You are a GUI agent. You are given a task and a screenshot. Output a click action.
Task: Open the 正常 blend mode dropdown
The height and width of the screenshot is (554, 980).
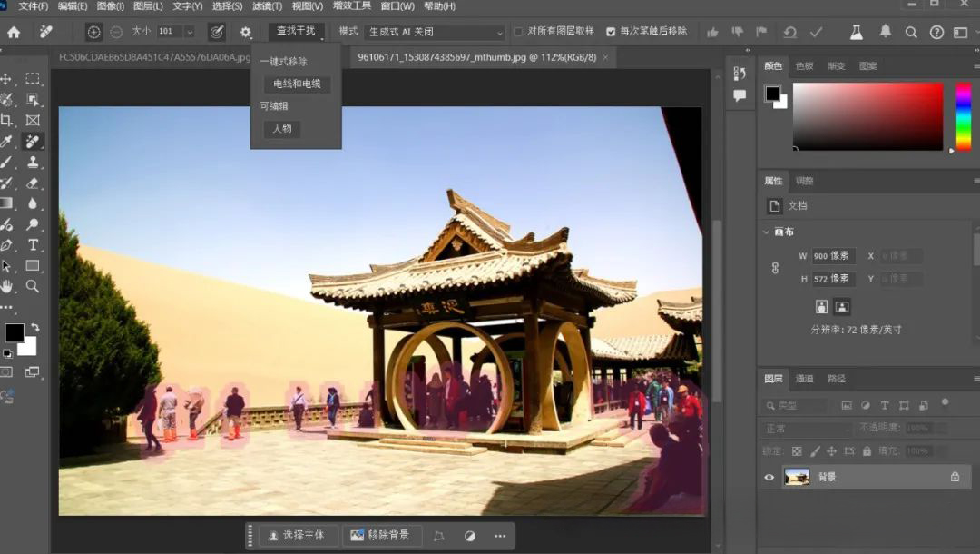coord(807,429)
